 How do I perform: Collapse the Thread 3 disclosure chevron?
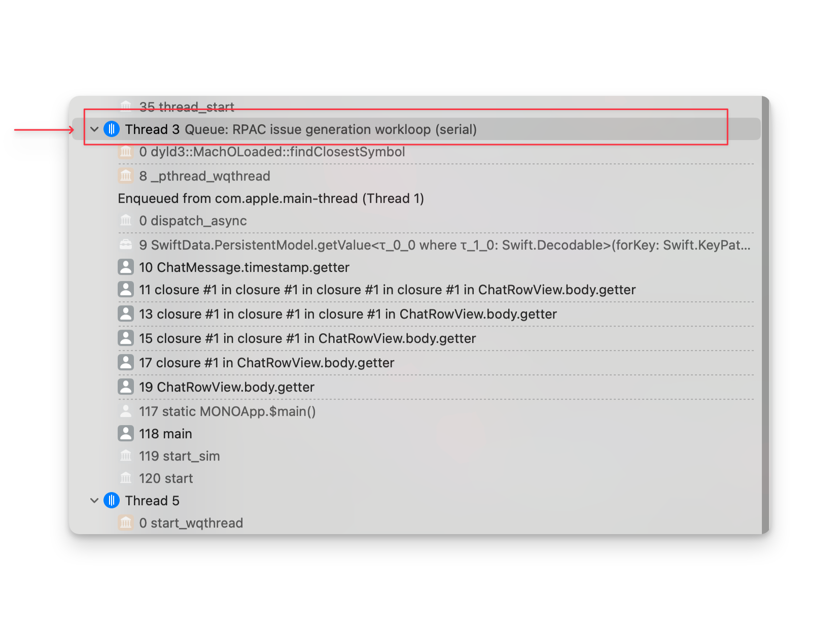pyautogui.click(x=94, y=129)
